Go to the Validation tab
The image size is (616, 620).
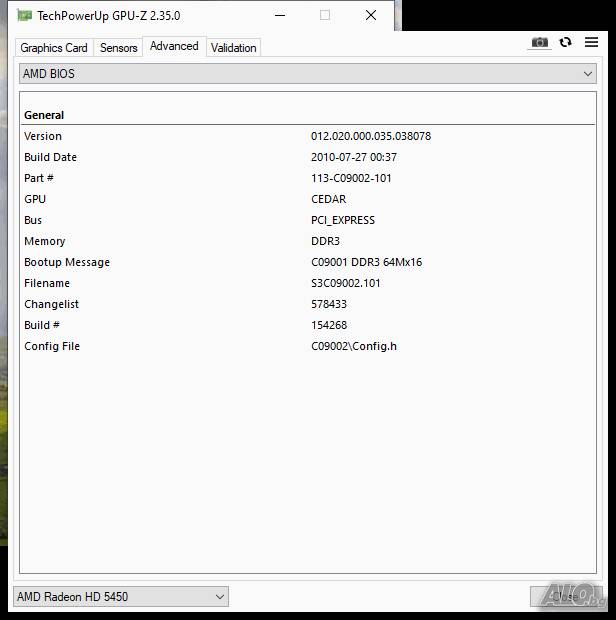click(233, 48)
